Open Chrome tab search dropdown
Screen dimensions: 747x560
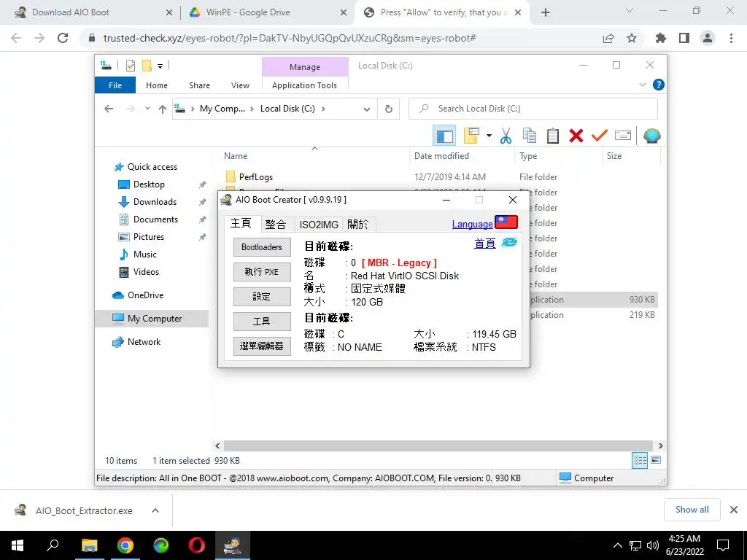[630, 10]
